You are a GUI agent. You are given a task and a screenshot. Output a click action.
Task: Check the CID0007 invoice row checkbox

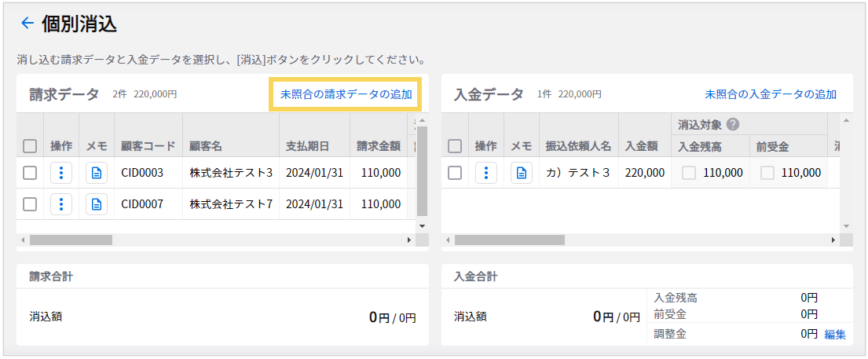click(x=30, y=204)
